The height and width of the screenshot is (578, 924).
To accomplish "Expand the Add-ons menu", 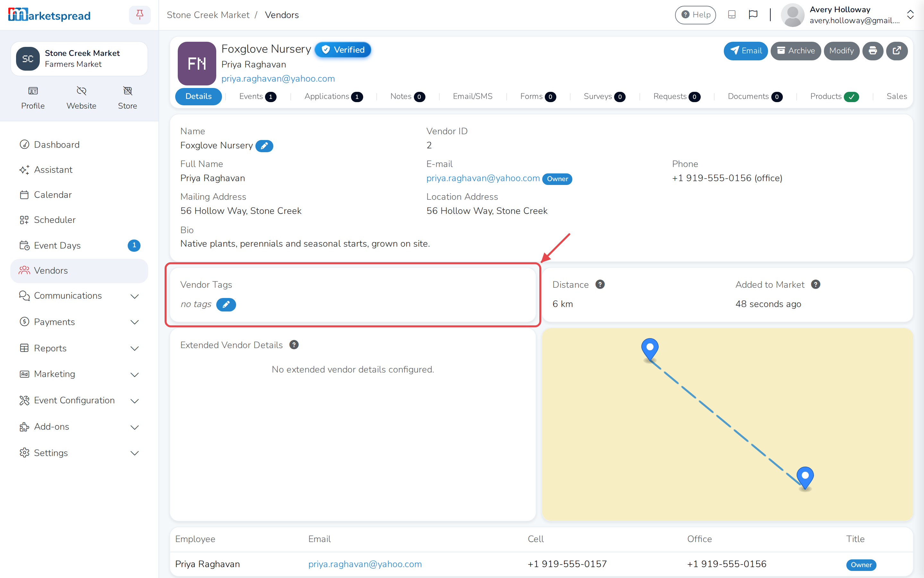I will 80,427.
